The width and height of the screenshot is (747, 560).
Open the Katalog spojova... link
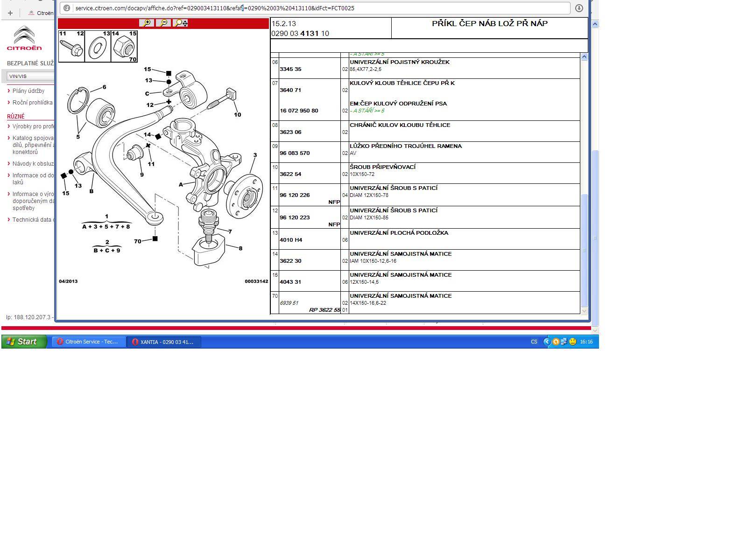point(33,145)
